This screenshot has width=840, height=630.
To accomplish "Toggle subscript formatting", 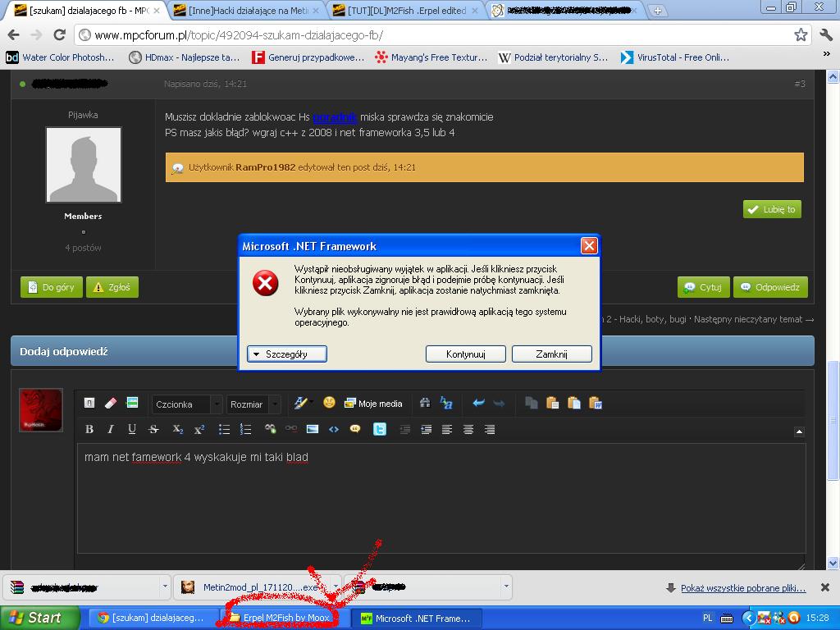I will point(177,429).
